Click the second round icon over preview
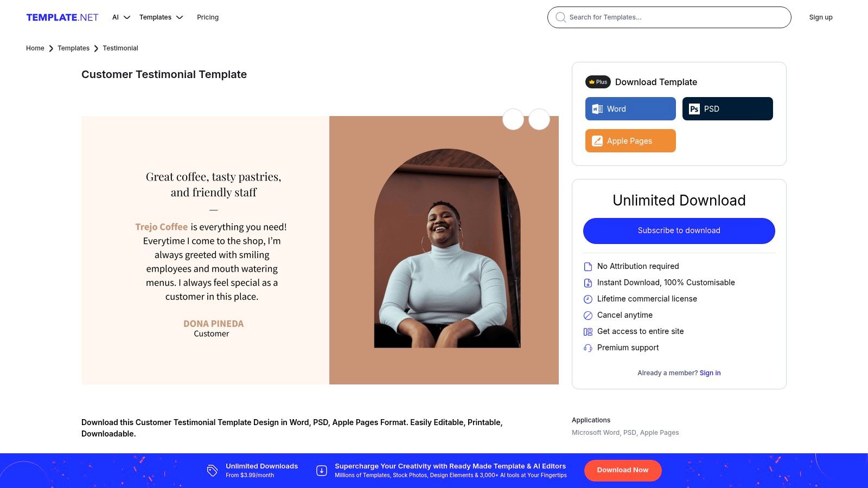 (x=539, y=119)
